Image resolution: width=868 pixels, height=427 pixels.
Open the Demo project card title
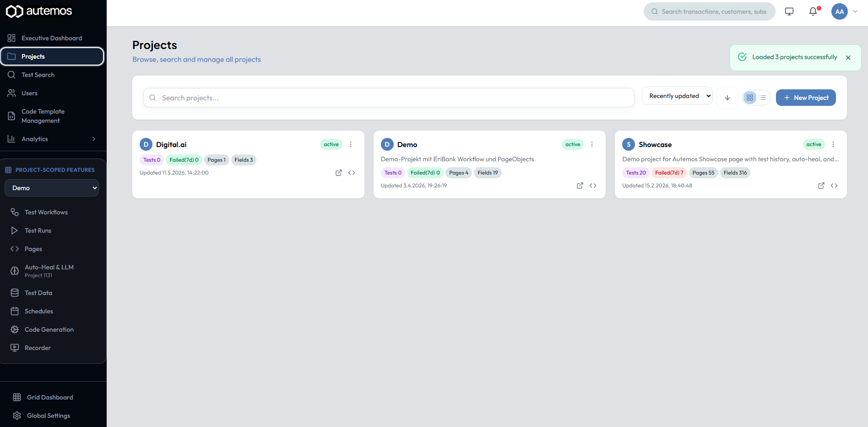[x=407, y=144]
